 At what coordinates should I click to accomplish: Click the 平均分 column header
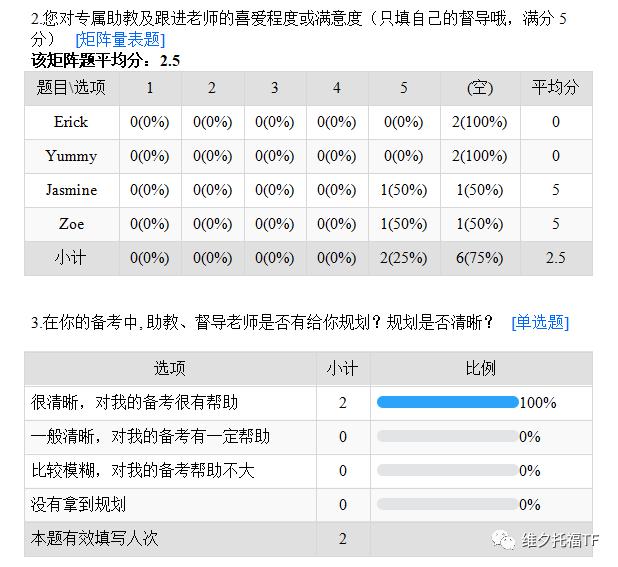point(556,88)
